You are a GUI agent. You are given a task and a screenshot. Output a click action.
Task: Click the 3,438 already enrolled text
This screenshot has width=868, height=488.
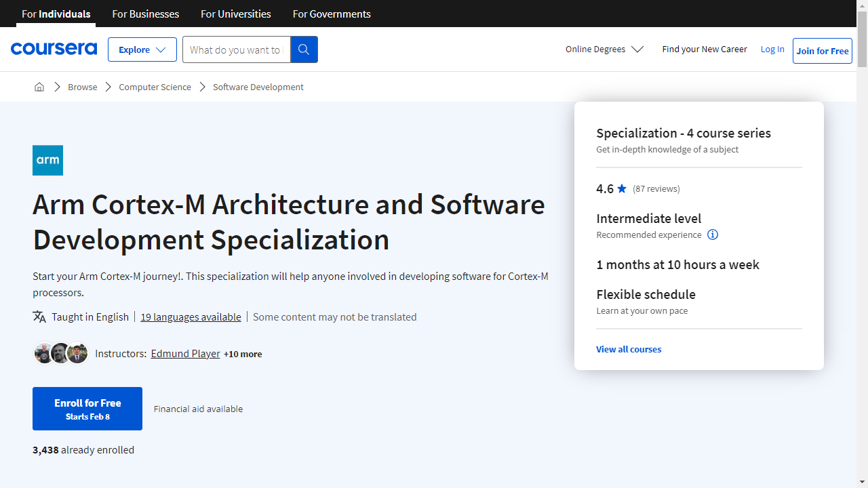[83, 449]
